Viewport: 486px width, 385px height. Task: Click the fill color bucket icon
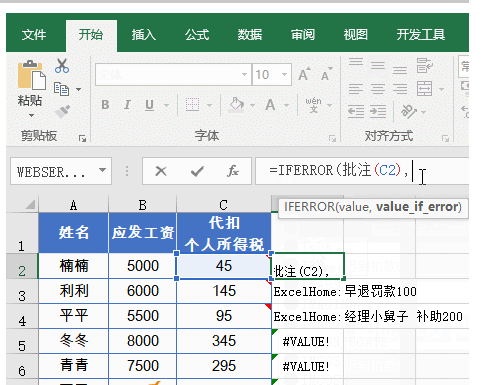[236, 105]
